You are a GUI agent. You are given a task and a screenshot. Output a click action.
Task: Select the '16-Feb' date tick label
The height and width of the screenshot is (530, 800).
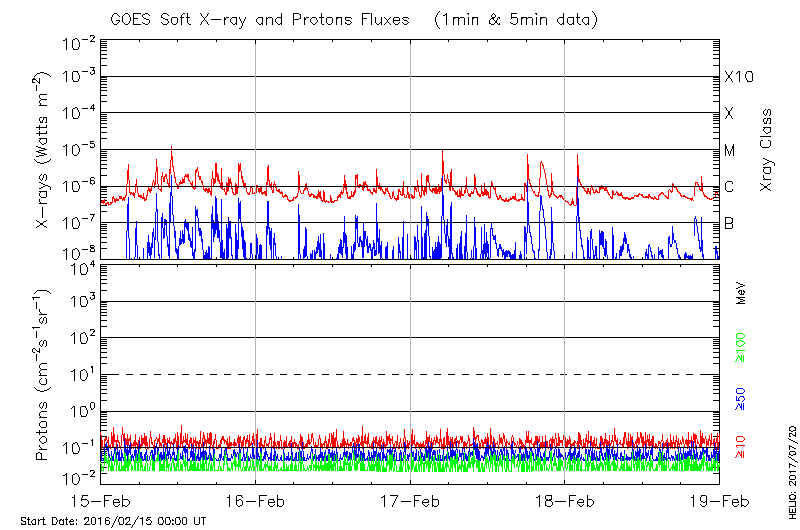click(256, 500)
